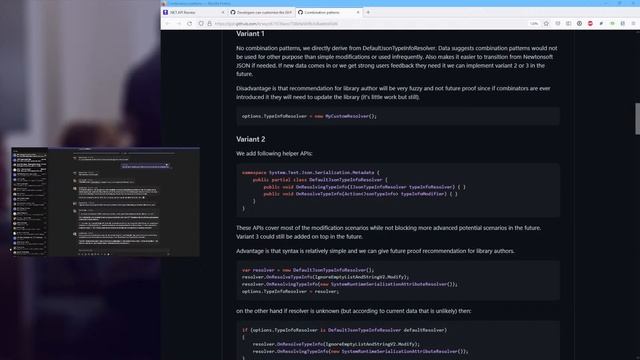Click the 'We add following helper APIs' text
Viewport: 640px width, 360px height.
274,153
